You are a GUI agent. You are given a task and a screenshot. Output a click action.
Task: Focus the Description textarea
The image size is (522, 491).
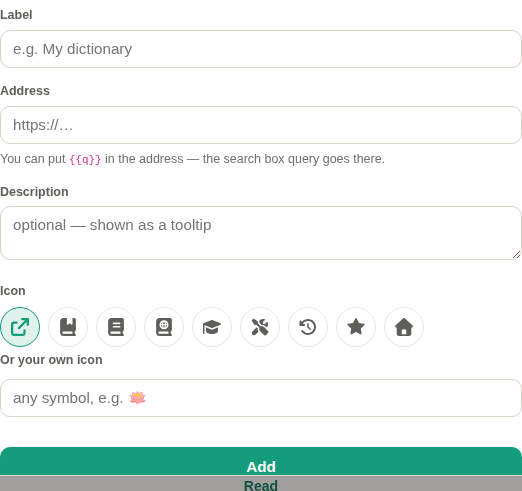261,233
